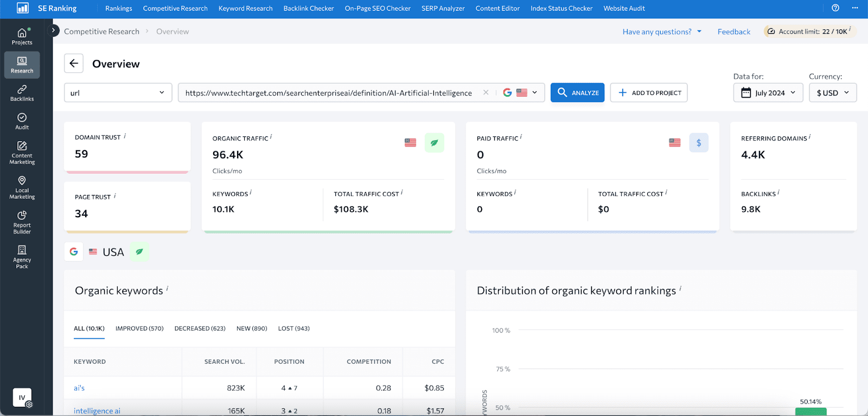
Task: Expand the sidebar with the arrow toggle
Action: point(53,30)
